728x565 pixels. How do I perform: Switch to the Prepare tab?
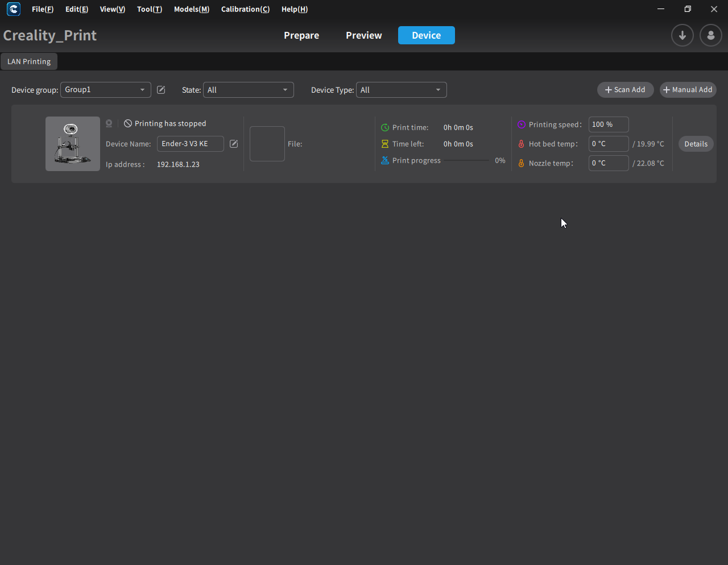301,35
